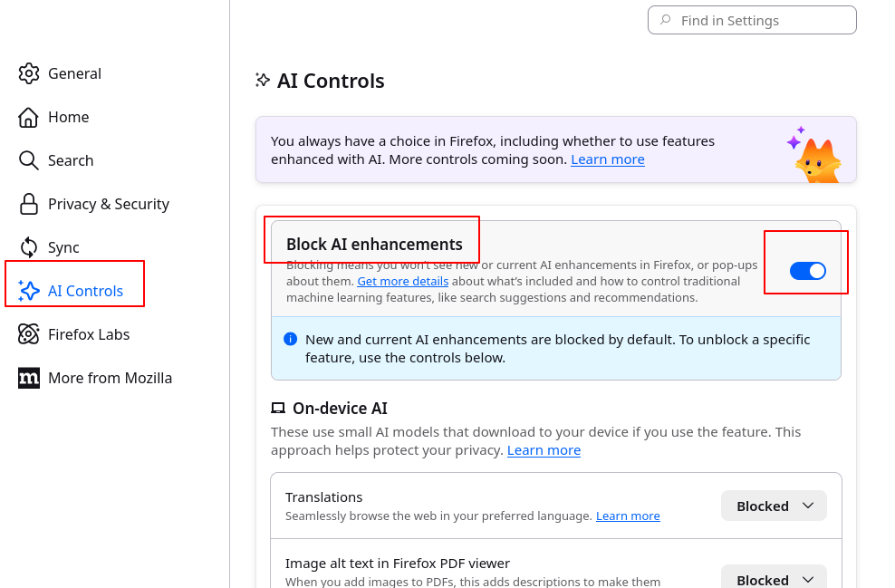Click the Home house icon
Viewport: 895px width, 588px height.
click(29, 117)
